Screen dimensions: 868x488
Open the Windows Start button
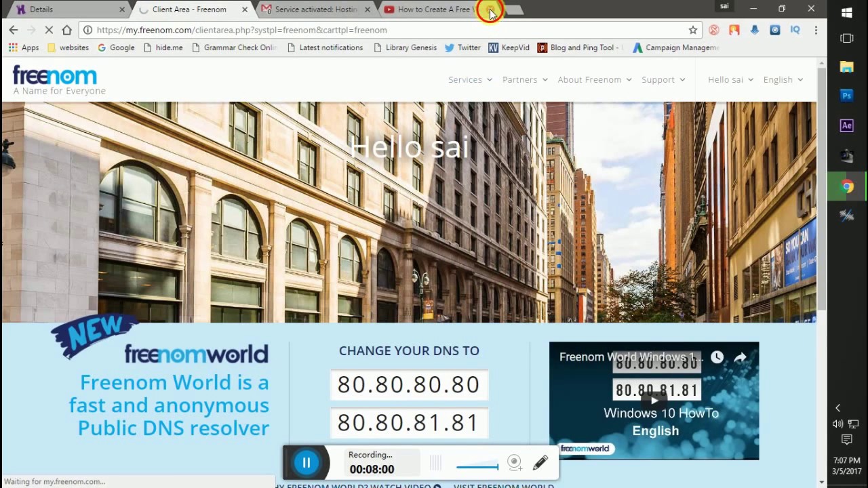(x=846, y=13)
